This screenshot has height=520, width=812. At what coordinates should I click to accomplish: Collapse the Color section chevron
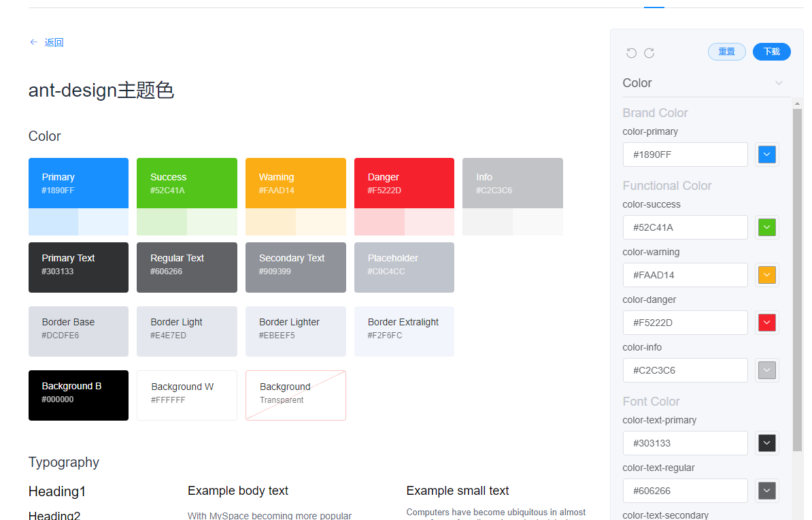pyautogui.click(x=779, y=83)
